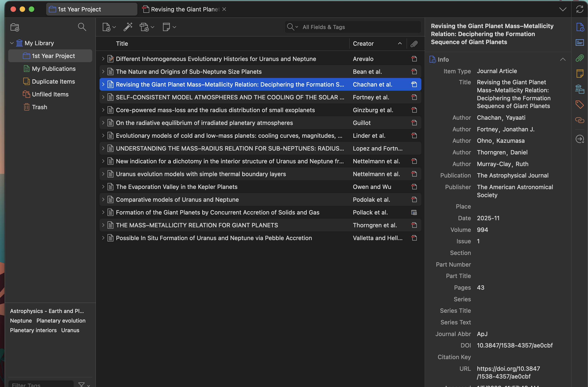Collapse the Info section header

pyautogui.click(x=563, y=59)
